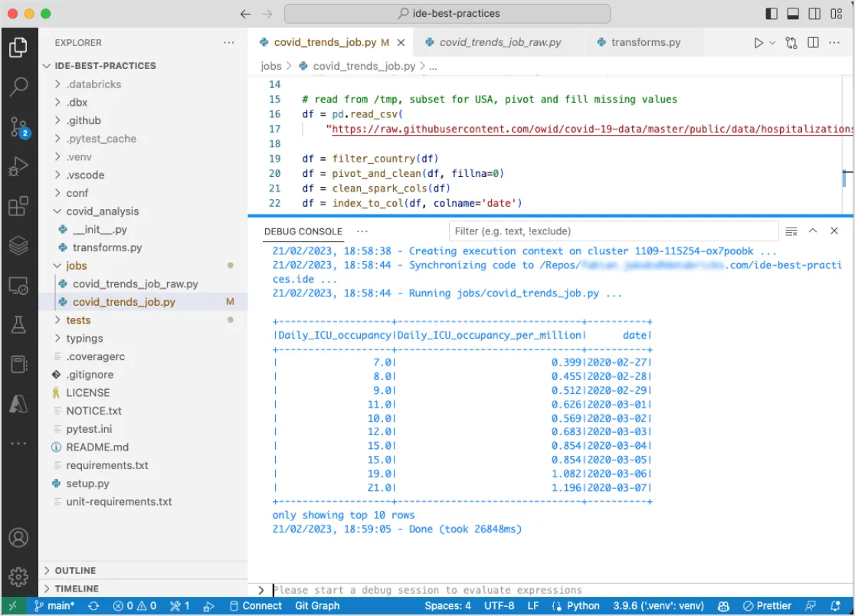This screenshot has height=616, width=855.
Task: Open the Testing flask view
Action: click(18, 325)
